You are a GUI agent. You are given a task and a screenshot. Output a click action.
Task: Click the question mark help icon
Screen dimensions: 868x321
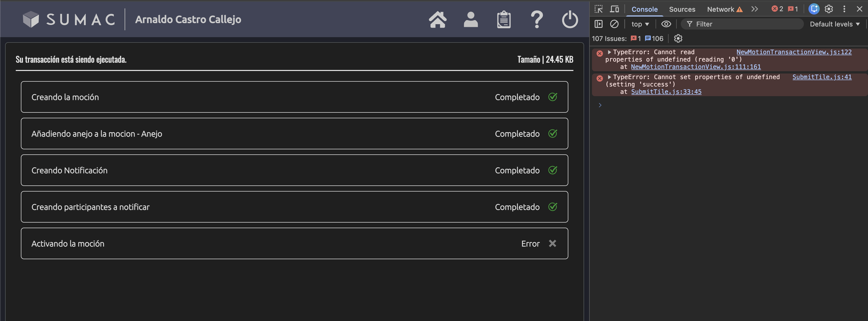pos(537,20)
